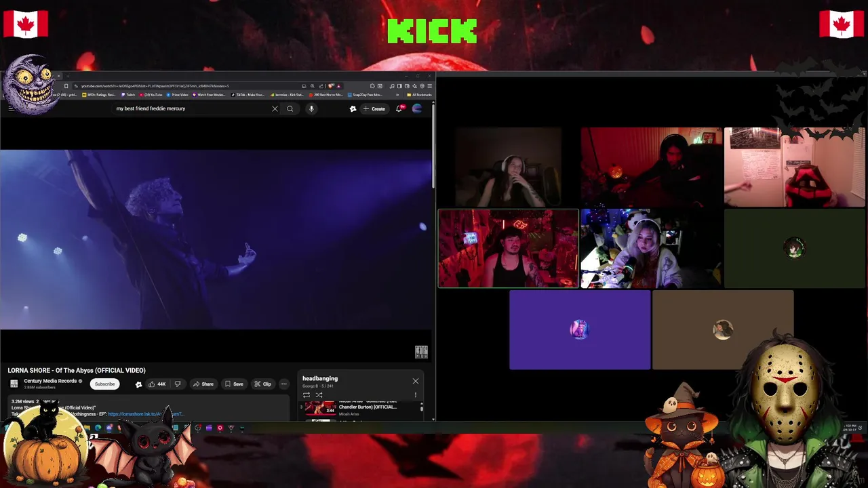Screen dimensions: 868x488
Task: Open YouTube hamburger guide menu
Action: tap(11, 108)
